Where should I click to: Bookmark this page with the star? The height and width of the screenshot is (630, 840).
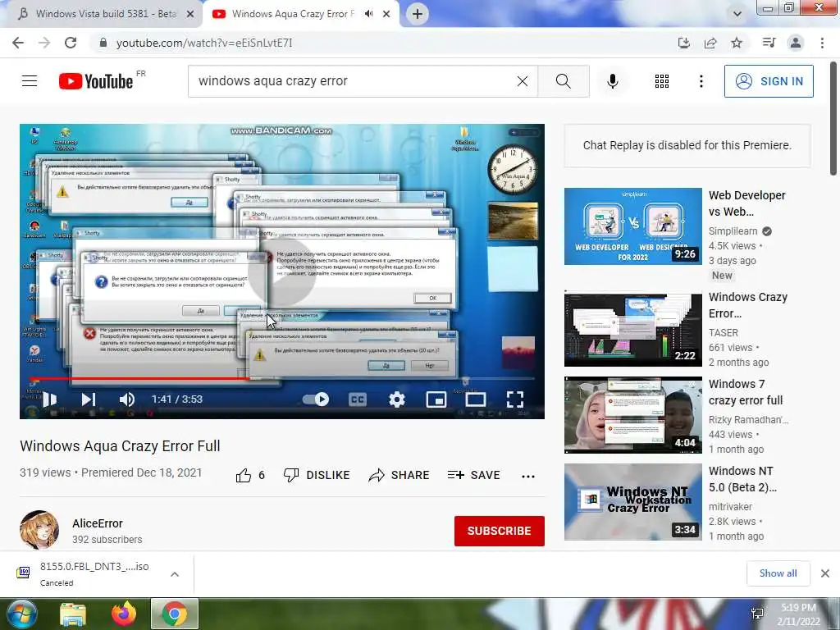[x=737, y=43]
